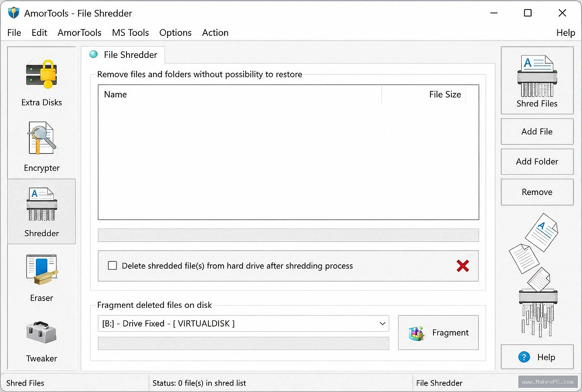Click the colorful Fragment blocks icon
This screenshot has height=392, width=582.
(x=416, y=333)
